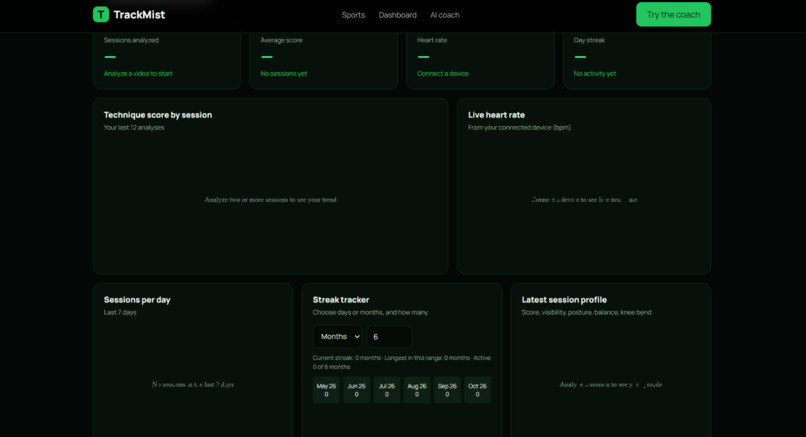
Task: Click 'Day streak' card label
Action: point(589,40)
